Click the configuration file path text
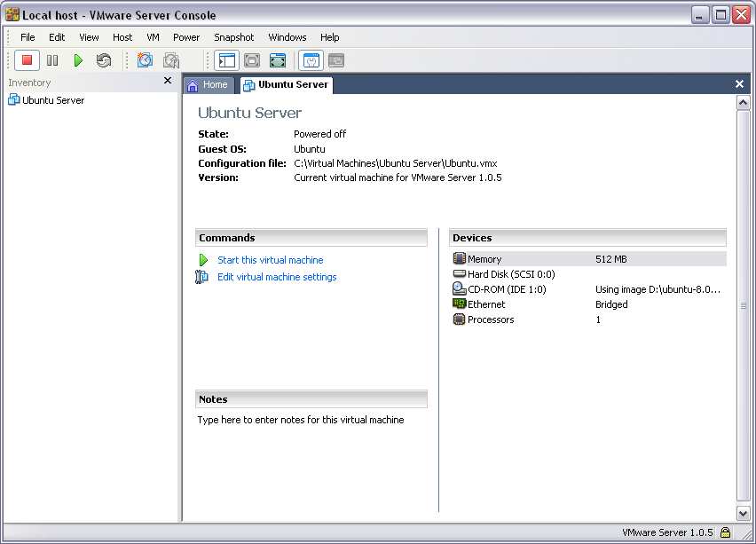Image resolution: width=756 pixels, height=544 pixels. 396,163
